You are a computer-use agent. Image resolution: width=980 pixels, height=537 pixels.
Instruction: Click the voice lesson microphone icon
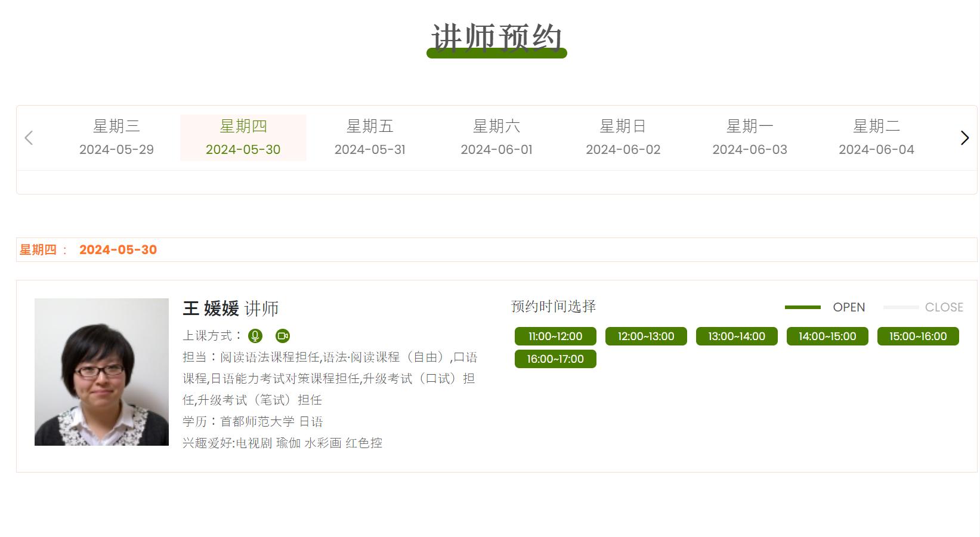tap(255, 336)
